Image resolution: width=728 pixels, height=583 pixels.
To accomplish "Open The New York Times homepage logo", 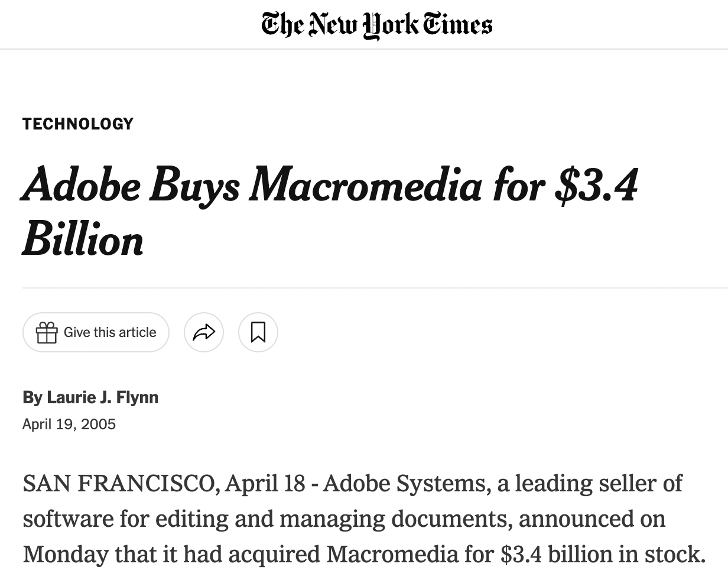I will coord(376,25).
